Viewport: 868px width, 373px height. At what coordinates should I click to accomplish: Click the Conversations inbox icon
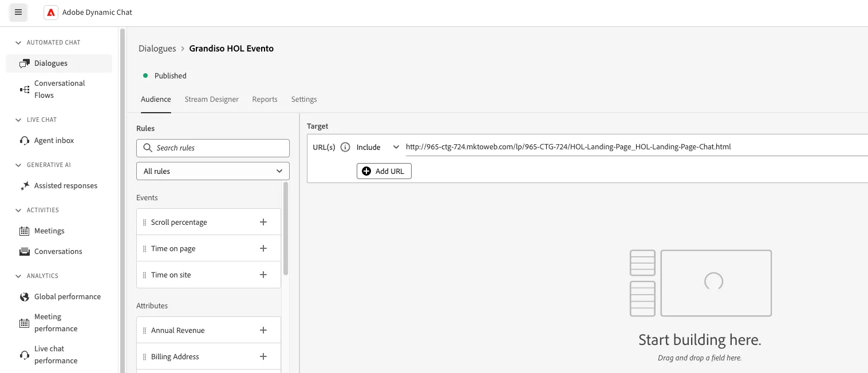(25, 252)
